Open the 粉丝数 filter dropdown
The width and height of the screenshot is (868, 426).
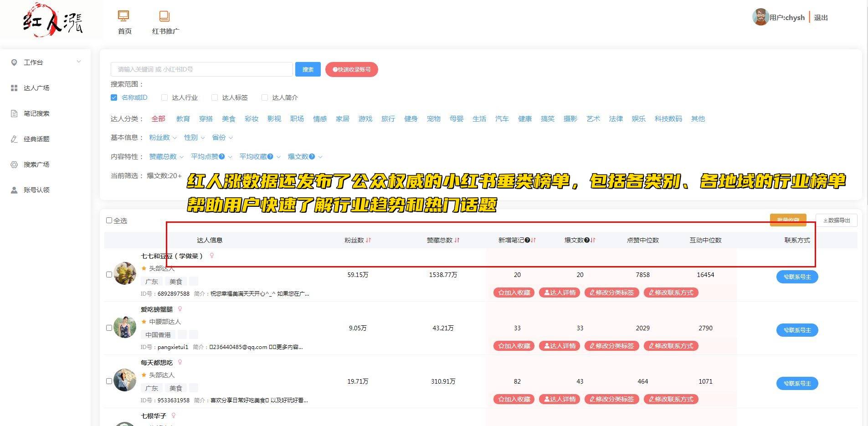coord(163,138)
